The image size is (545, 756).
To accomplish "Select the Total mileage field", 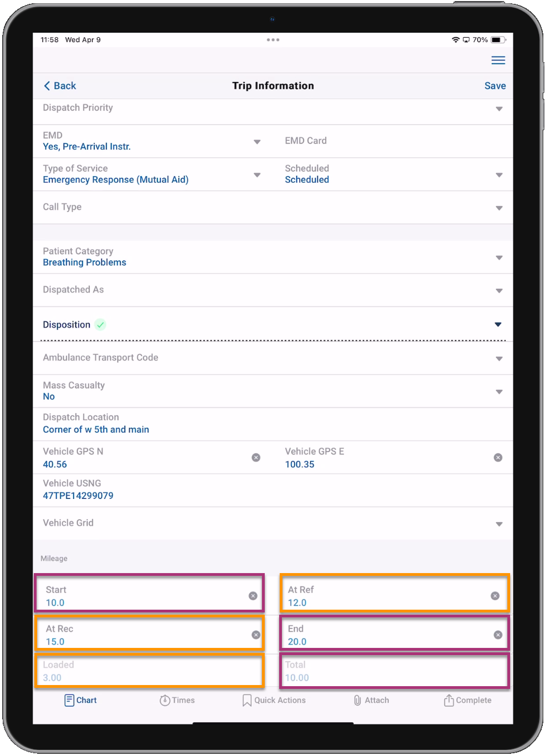I will tap(394, 671).
